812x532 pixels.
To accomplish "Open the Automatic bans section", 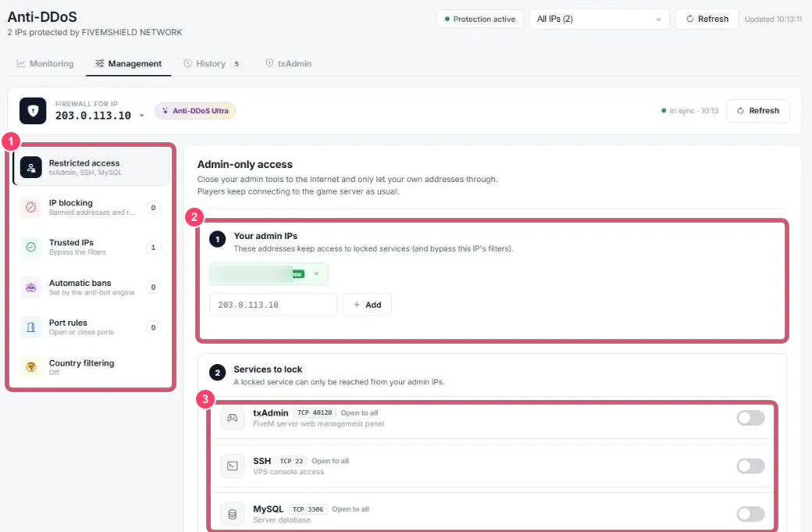I will (91, 287).
